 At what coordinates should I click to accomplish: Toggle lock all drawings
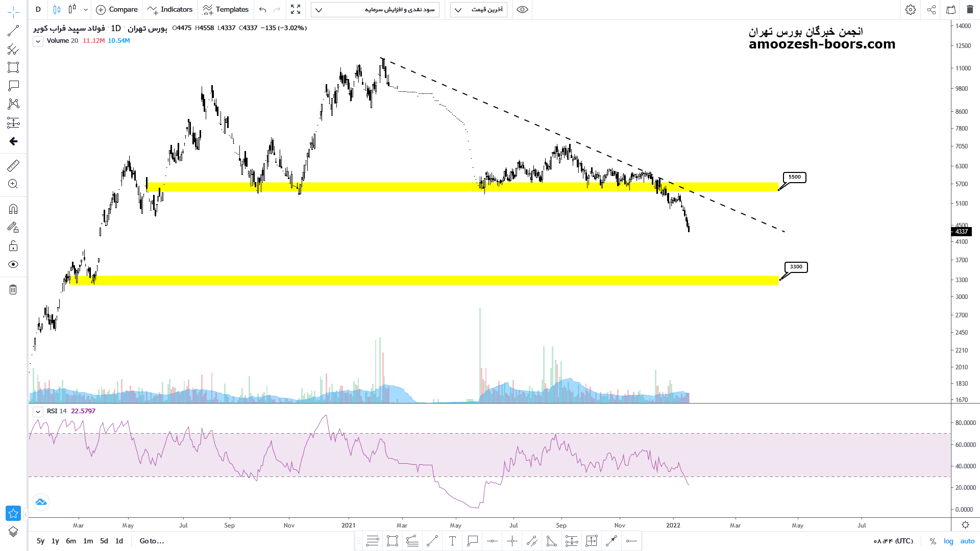pos(13,246)
